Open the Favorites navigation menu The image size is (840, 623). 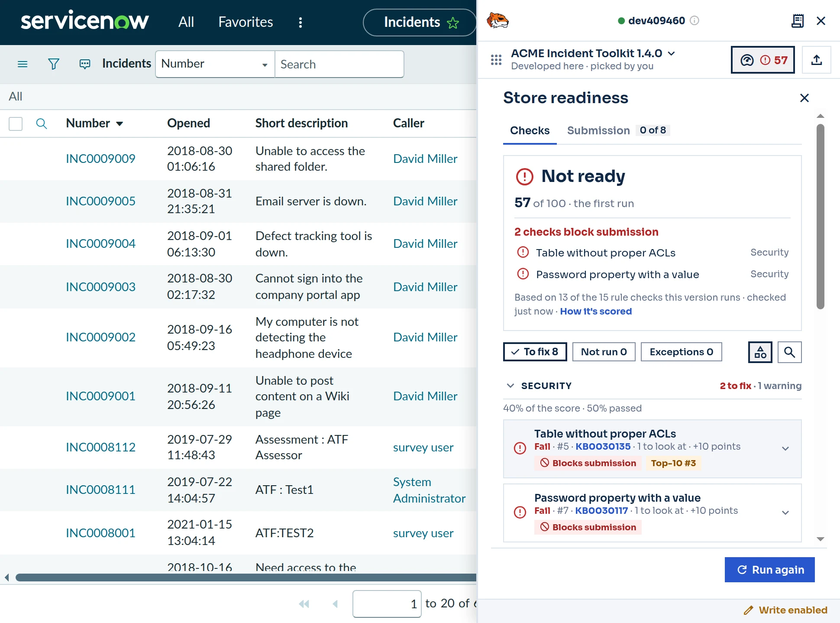(246, 22)
